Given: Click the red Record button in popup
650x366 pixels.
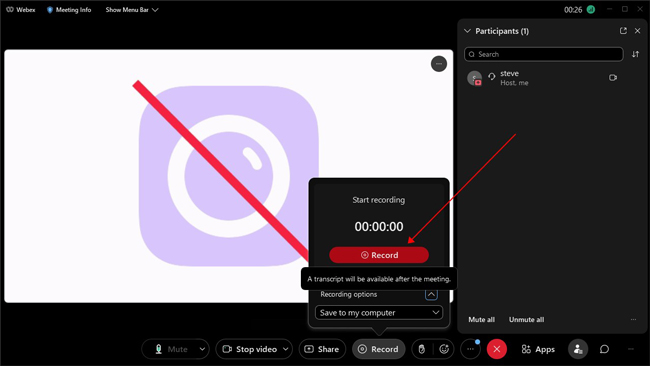Looking at the screenshot, I should point(379,255).
